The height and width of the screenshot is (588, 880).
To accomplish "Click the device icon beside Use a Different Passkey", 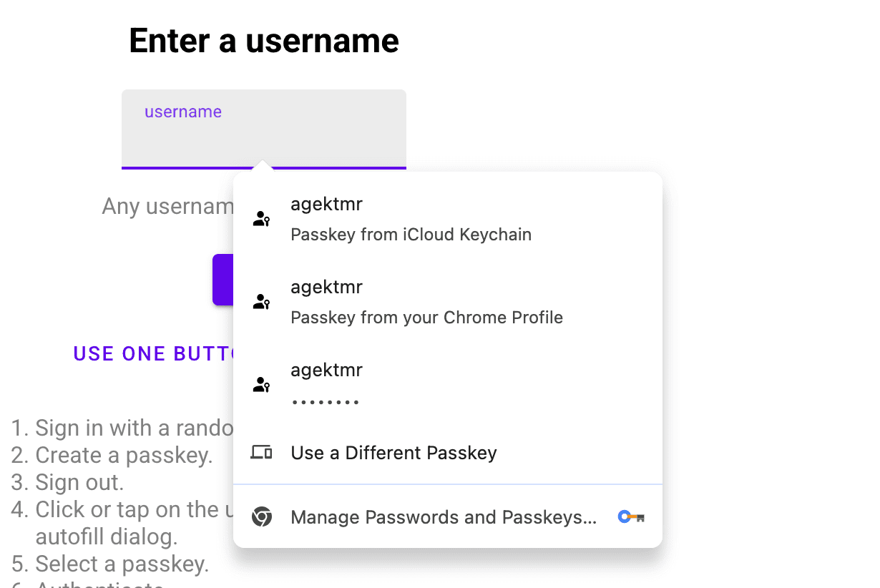I will pyautogui.click(x=261, y=451).
